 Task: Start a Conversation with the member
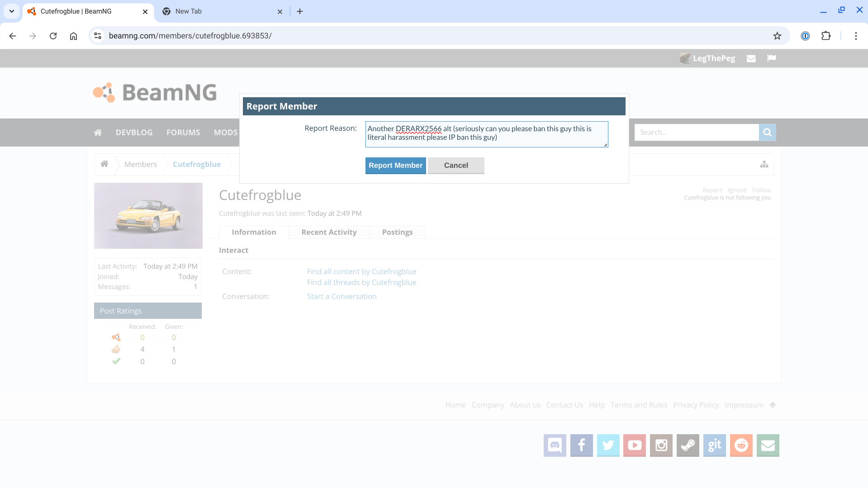(342, 296)
